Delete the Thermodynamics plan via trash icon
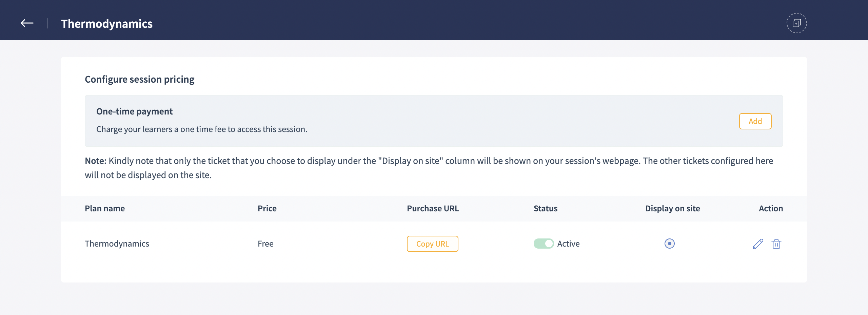Image resolution: width=868 pixels, height=315 pixels. click(776, 244)
